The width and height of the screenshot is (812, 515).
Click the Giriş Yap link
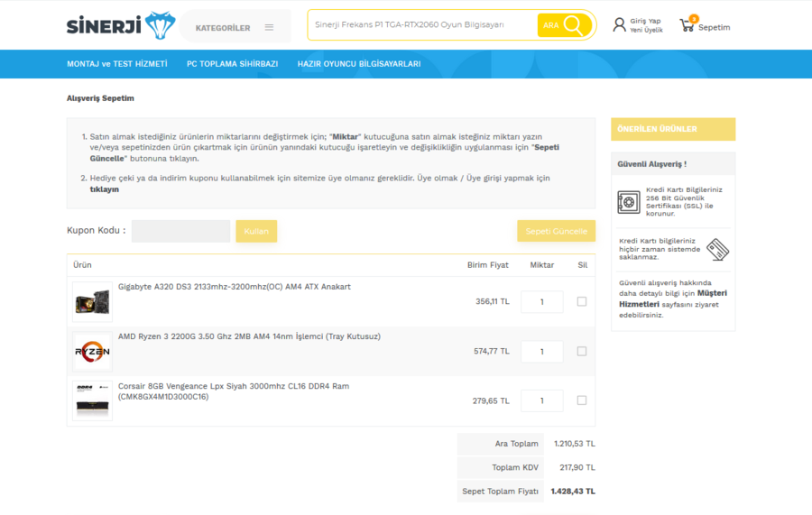point(645,22)
